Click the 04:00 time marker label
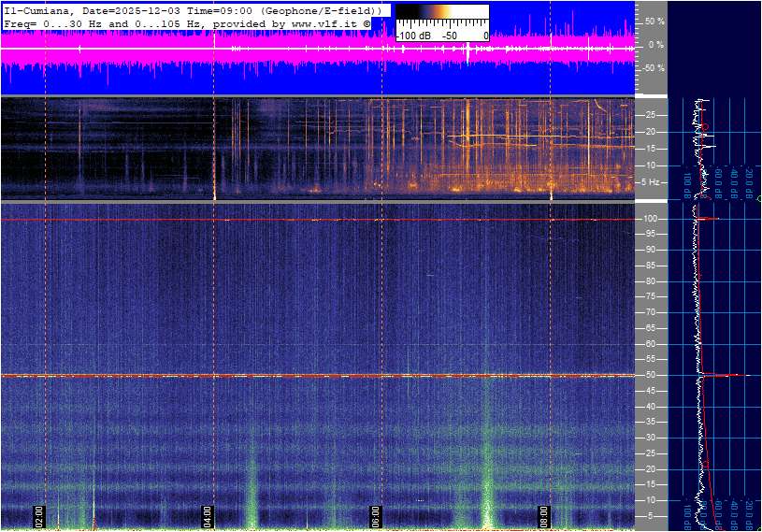Viewport: 762px width, 532px height. tap(208, 515)
